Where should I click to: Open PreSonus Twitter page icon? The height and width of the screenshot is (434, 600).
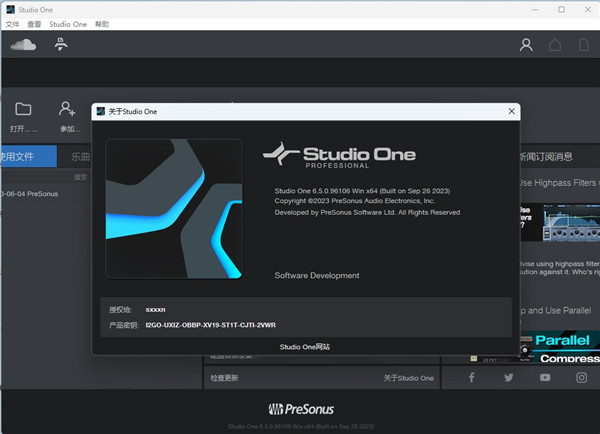[509, 378]
